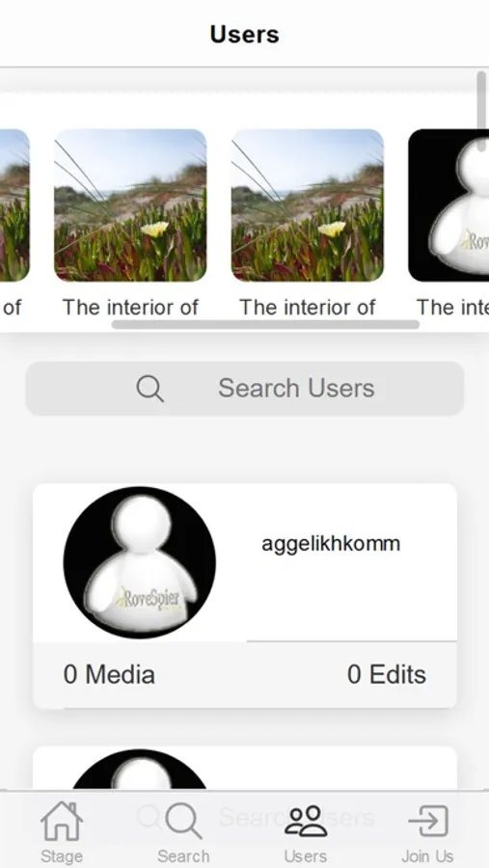
Task: Tap the Search magnifier in bottom navigation
Action: 183,822
